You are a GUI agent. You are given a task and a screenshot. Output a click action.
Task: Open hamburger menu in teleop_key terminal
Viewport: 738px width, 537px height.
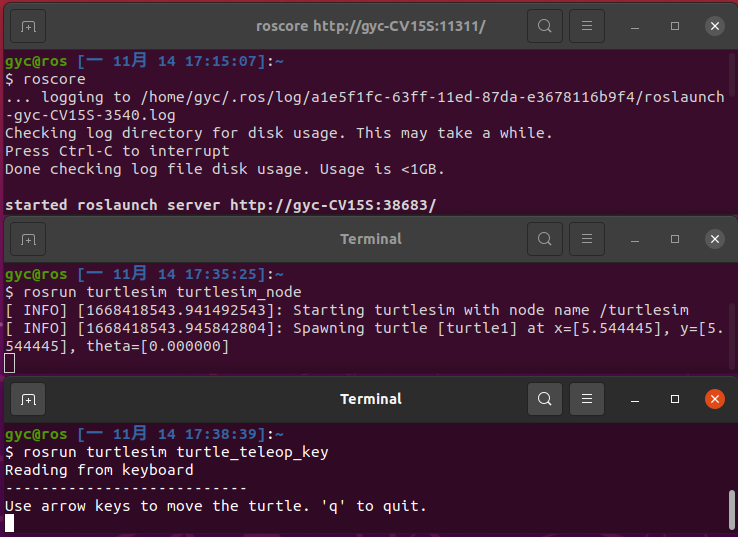coord(587,400)
